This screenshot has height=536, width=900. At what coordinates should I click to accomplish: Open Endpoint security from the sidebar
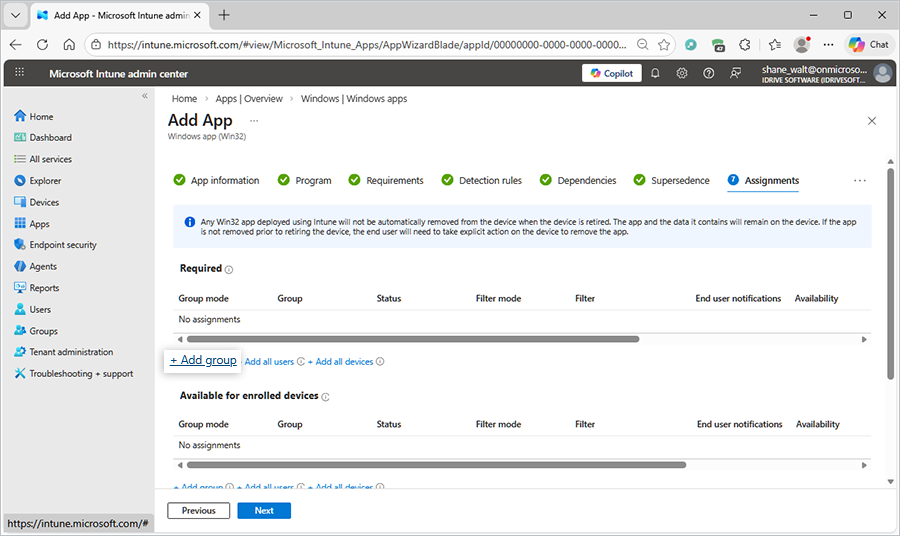point(62,245)
